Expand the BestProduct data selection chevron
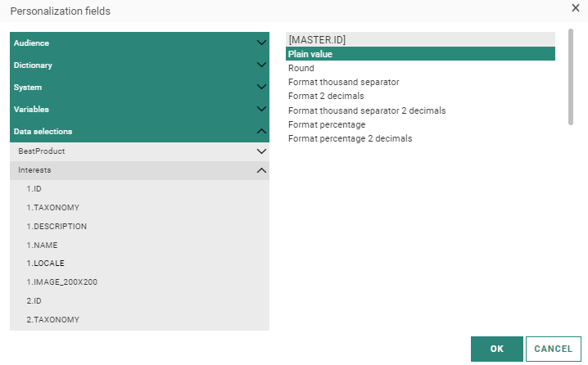This screenshot has height=365, width=588. pyautogui.click(x=261, y=151)
